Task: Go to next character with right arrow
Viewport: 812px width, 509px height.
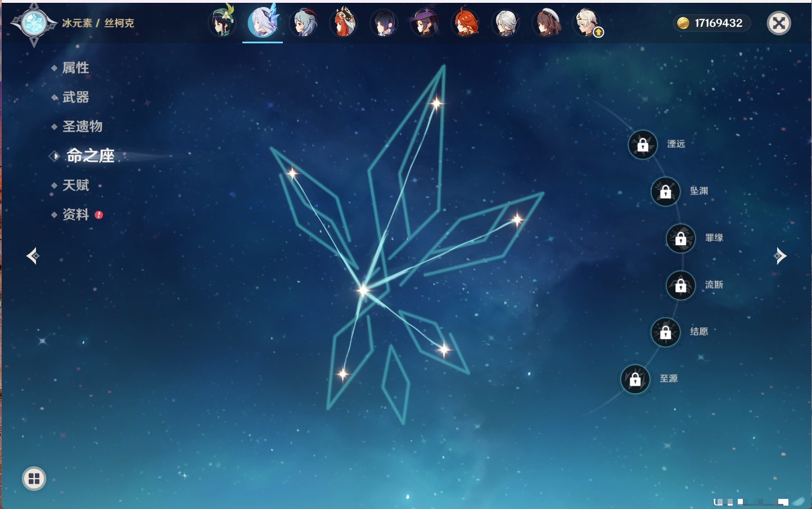Action: (x=779, y=256)
